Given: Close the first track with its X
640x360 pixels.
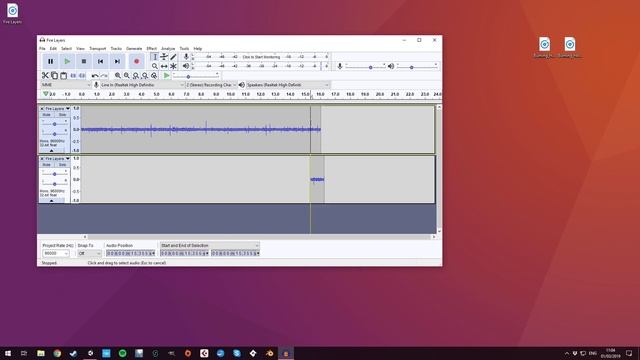Looking at the screenshot, I should (42, 109).
